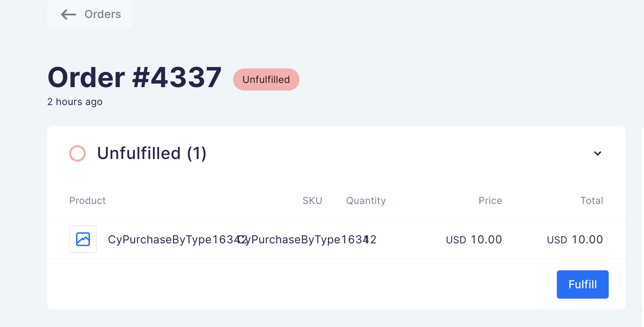The height and width of the screenshot is (327, 644).
Task: Click the Product column header
Action: [x=87, y=200]
